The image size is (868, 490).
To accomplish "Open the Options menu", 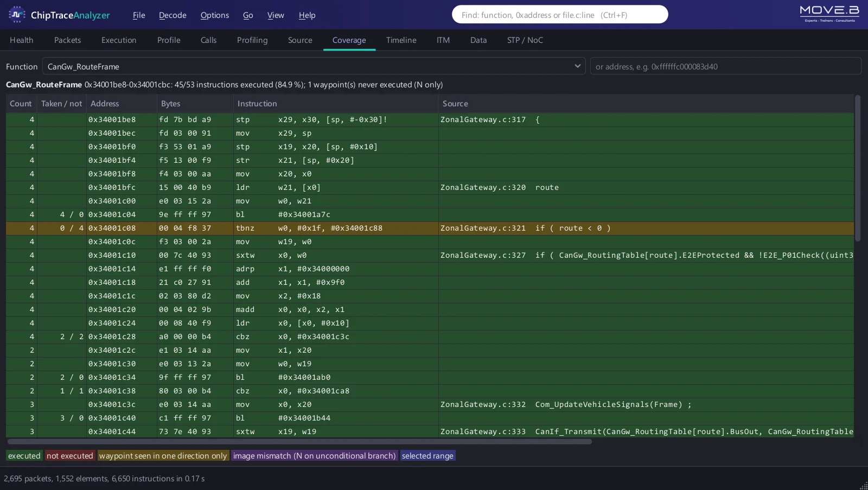I will [x=215, y=15].
